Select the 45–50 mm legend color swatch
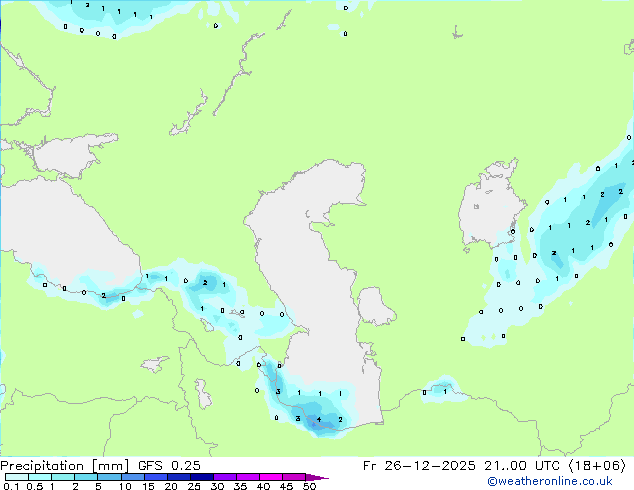 tap(294, 477)
